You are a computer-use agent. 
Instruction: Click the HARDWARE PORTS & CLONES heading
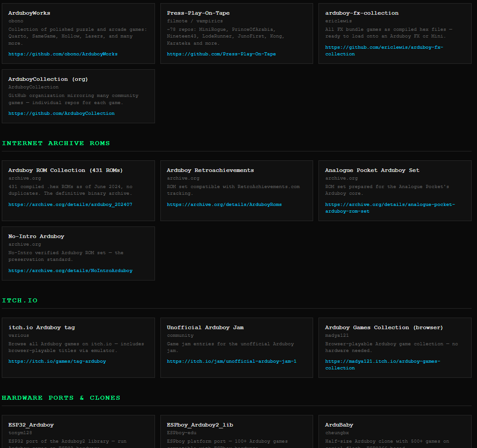click(x=61, y=398)
